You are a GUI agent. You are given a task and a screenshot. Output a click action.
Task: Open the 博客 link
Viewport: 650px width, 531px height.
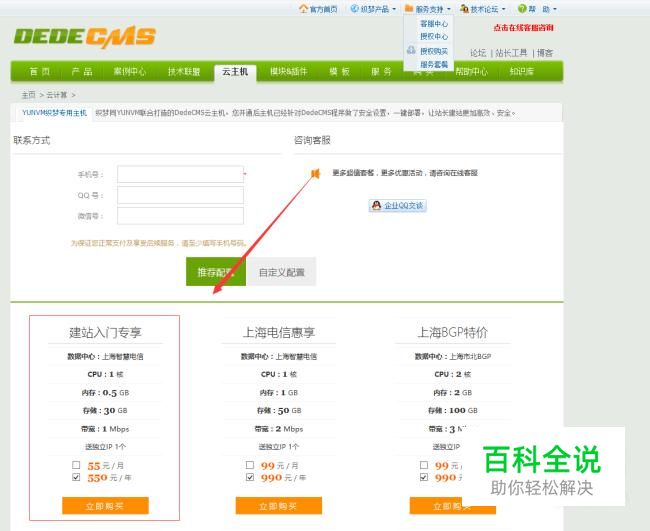545,53
